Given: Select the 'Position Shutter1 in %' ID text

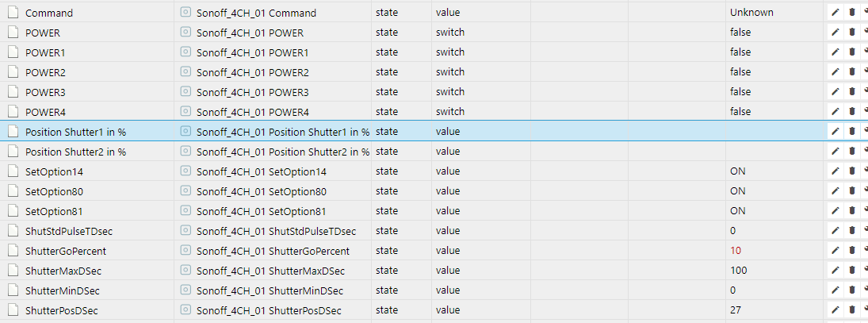Looking at the screenshot, I should 76,133.
